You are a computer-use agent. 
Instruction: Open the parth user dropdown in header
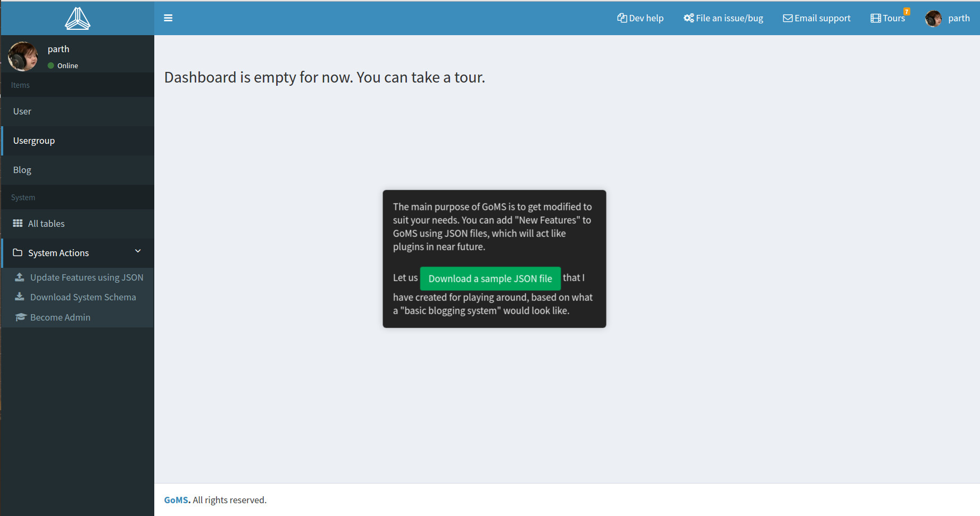tap(948, 18)
